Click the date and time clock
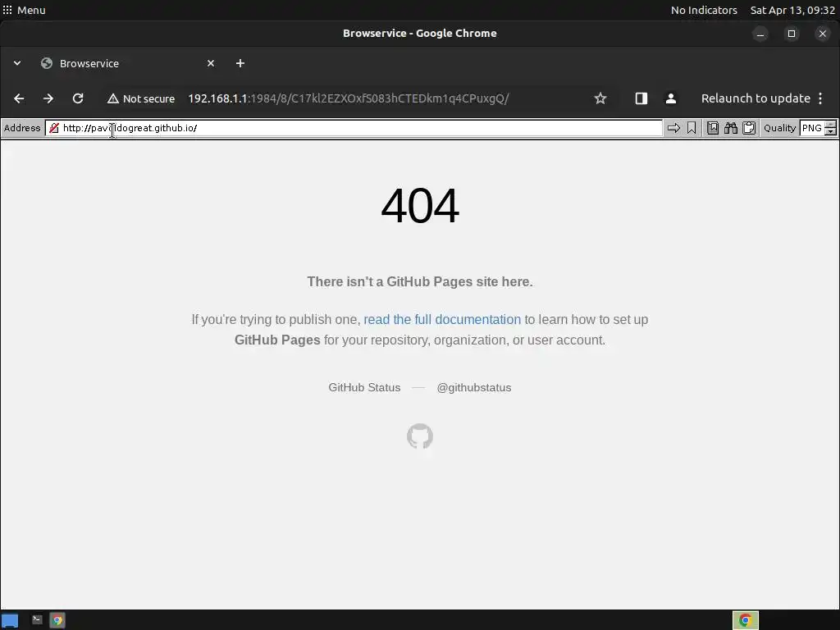The width and height of the screenshot is (840, 630). coord(792,10)
